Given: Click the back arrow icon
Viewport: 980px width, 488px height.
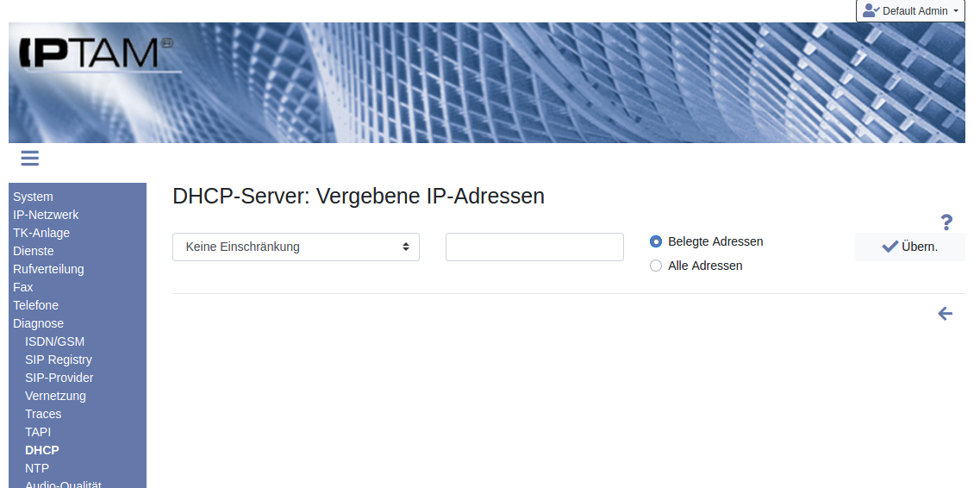Looking at the screenshot, I should (946, 314).
